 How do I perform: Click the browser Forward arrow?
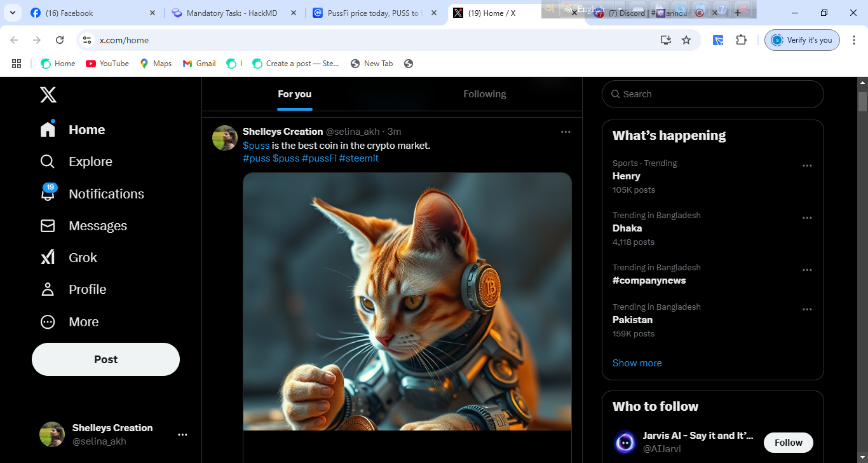tap(37, 40)
